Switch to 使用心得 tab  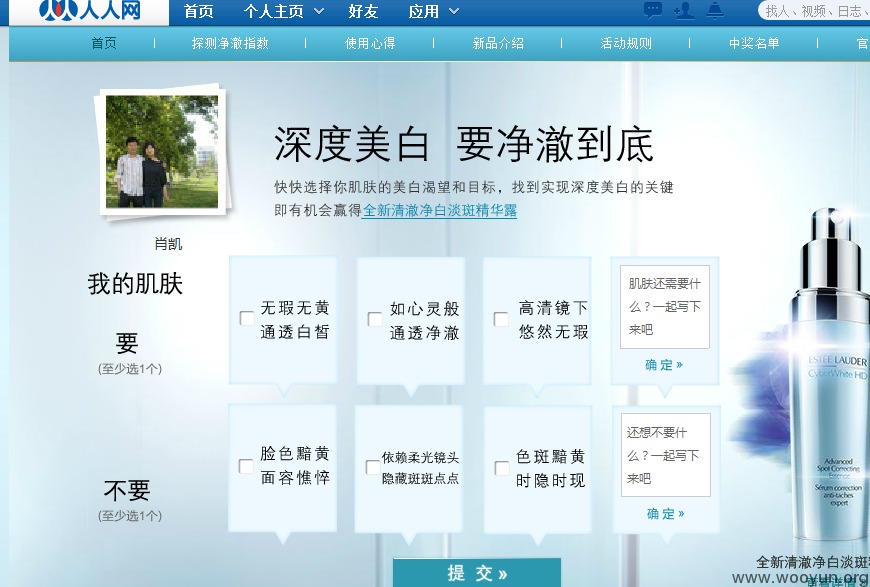tap(370, 43)
